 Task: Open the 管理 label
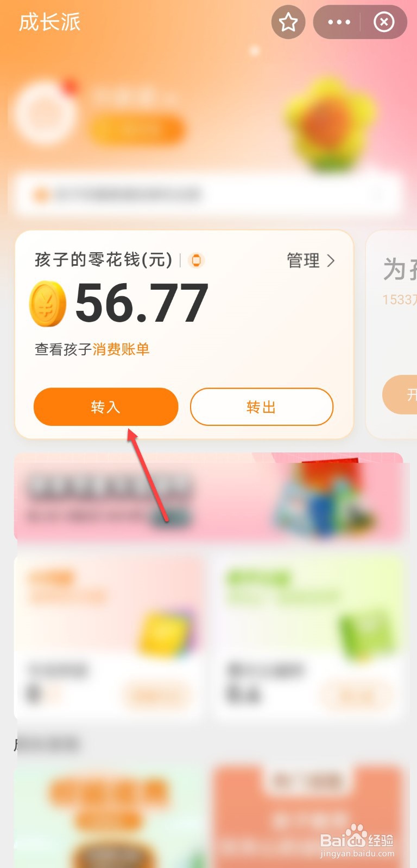303,261
